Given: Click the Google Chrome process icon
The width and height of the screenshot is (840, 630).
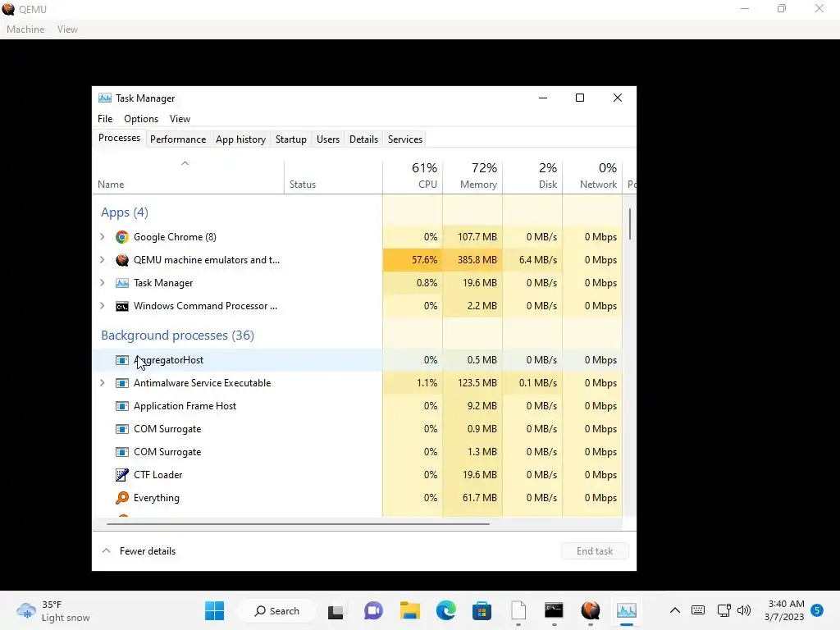Looking at the screenshot, I should click(x=122, y=237).
